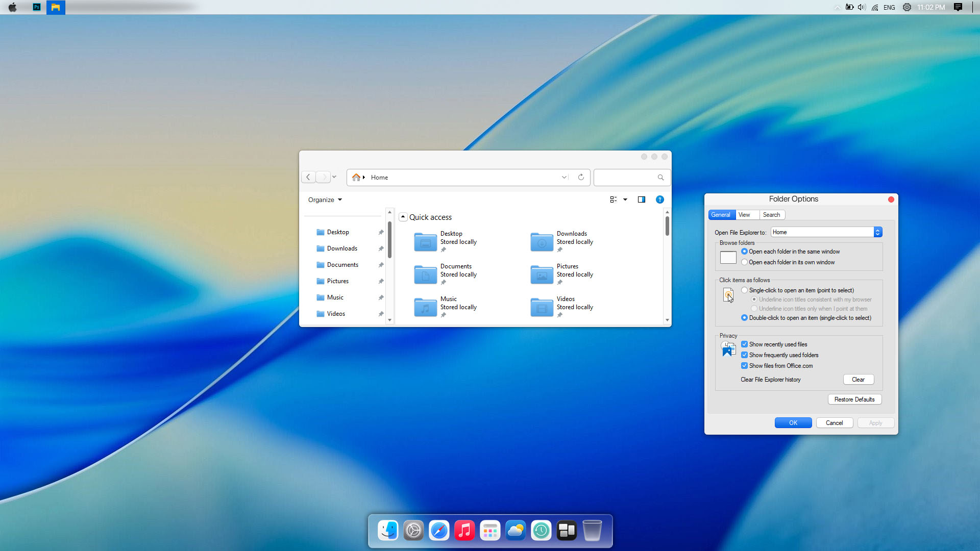Disable Show recently used files
The width and height of the screenshot is (980, 551).
click(x=744, y=344)
